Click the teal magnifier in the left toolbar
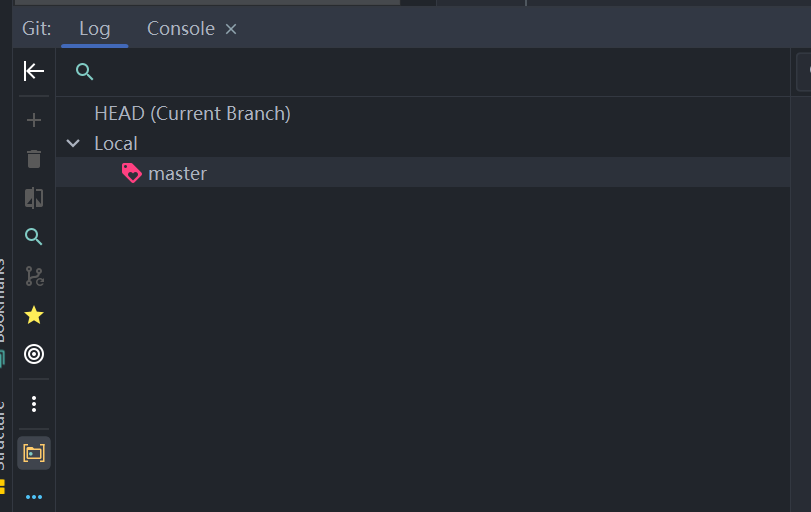Screen dimensions: 811x512 [34, 237]
